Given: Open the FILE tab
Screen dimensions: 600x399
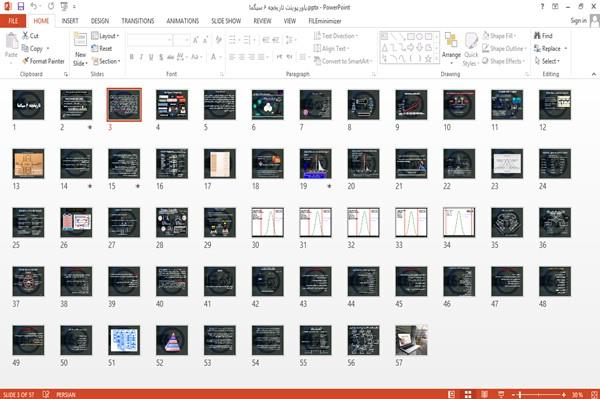Looking at the screenshot, I should 13,21.
